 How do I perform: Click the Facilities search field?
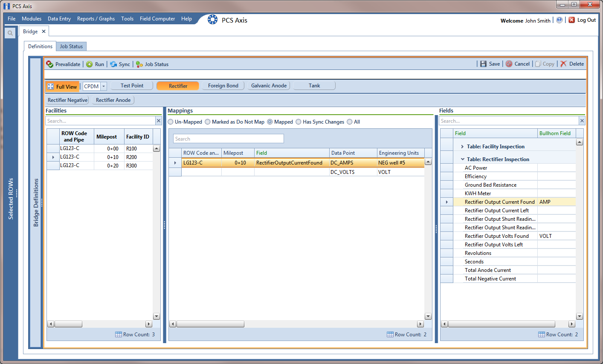[x=101, y=121]
